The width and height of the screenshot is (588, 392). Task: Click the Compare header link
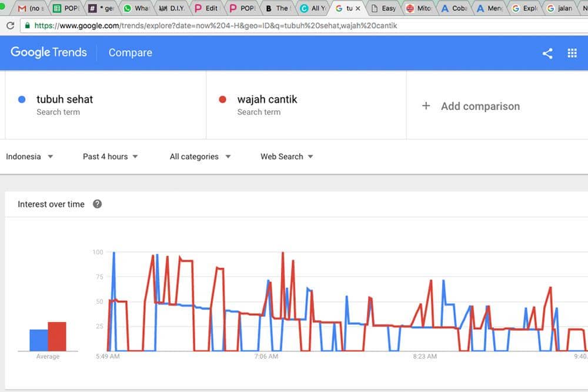[130, 52]
